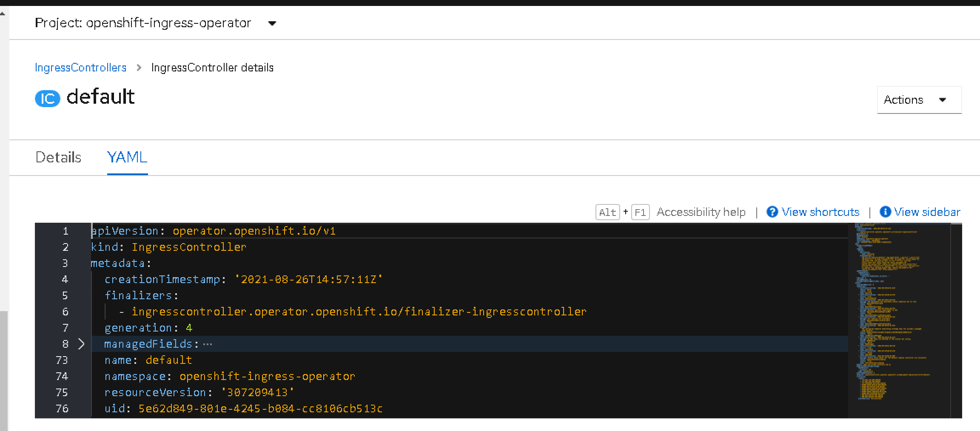Open the Actions dropdown menu

[x=919, y=99]
